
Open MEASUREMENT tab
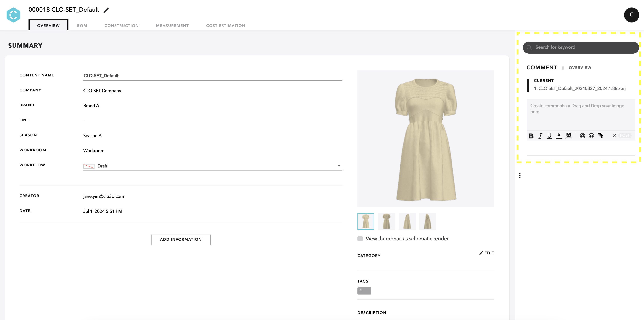click(x=172, y=26)
